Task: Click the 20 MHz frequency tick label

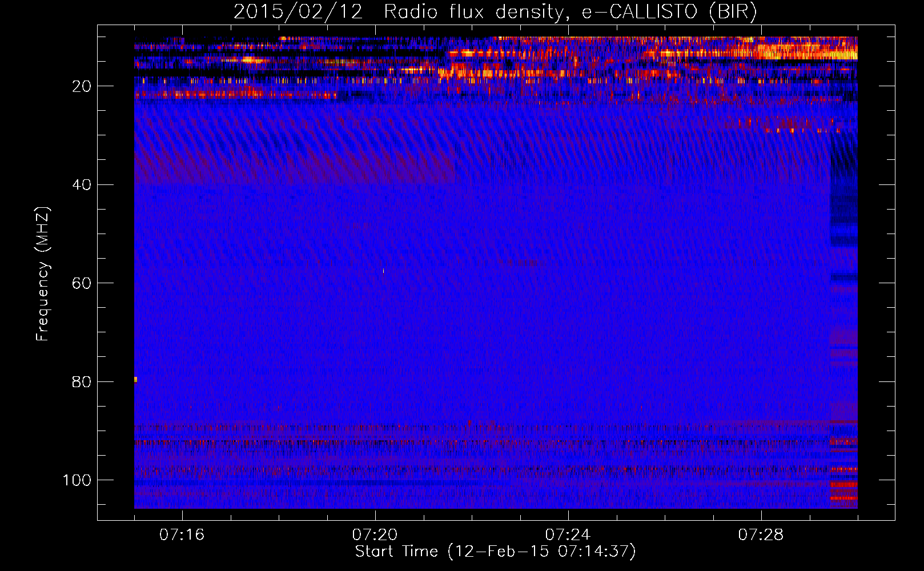Action: (82, 86)
